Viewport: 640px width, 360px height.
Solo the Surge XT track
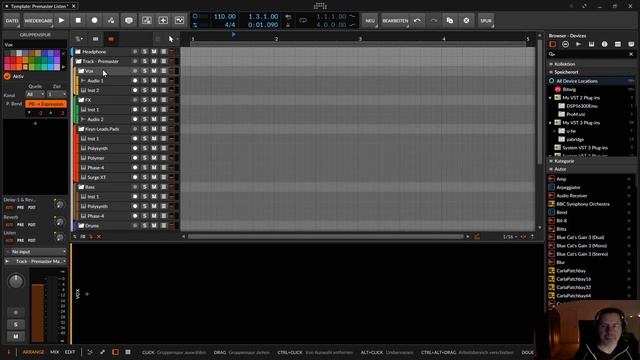click(144, 177)
